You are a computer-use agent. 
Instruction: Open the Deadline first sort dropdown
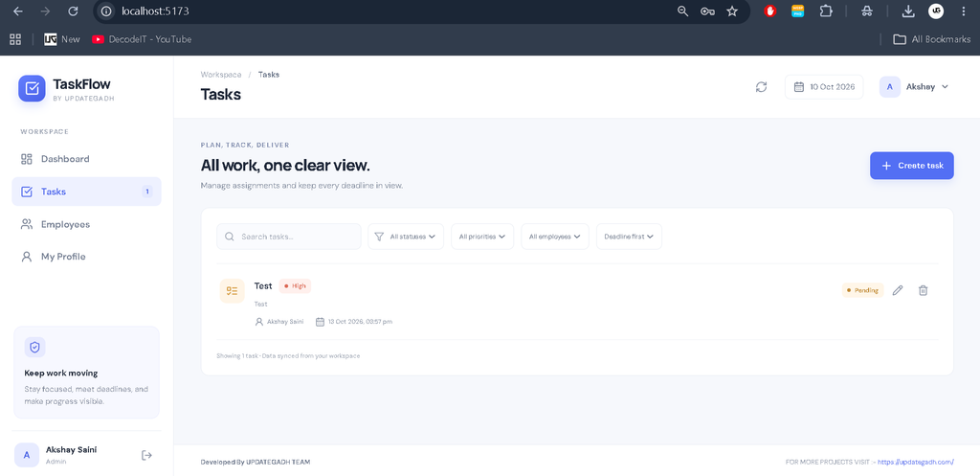coord(629,237)
